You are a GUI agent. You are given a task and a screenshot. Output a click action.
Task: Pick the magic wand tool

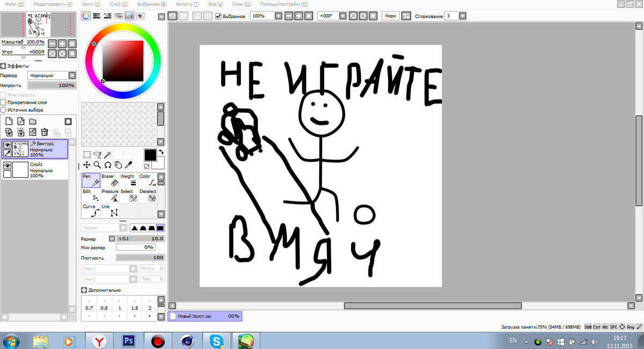click(x=107, y=155)
